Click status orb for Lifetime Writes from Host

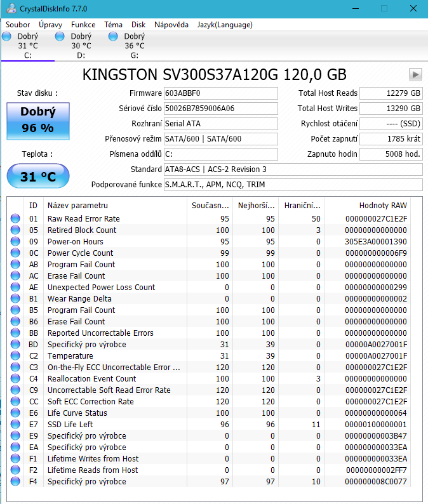point(15,458)
